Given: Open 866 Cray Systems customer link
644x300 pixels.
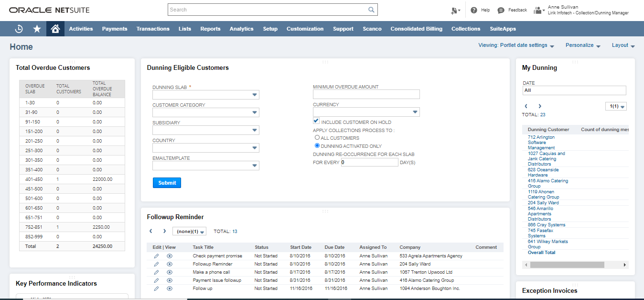Looking at the screenshot, I should click(x=547, y=225).
